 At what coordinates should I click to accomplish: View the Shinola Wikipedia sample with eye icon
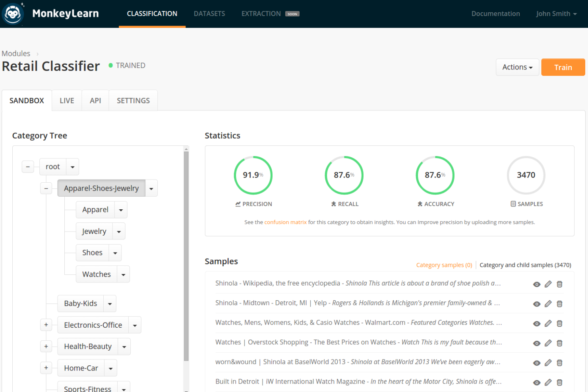click(537, 284)
